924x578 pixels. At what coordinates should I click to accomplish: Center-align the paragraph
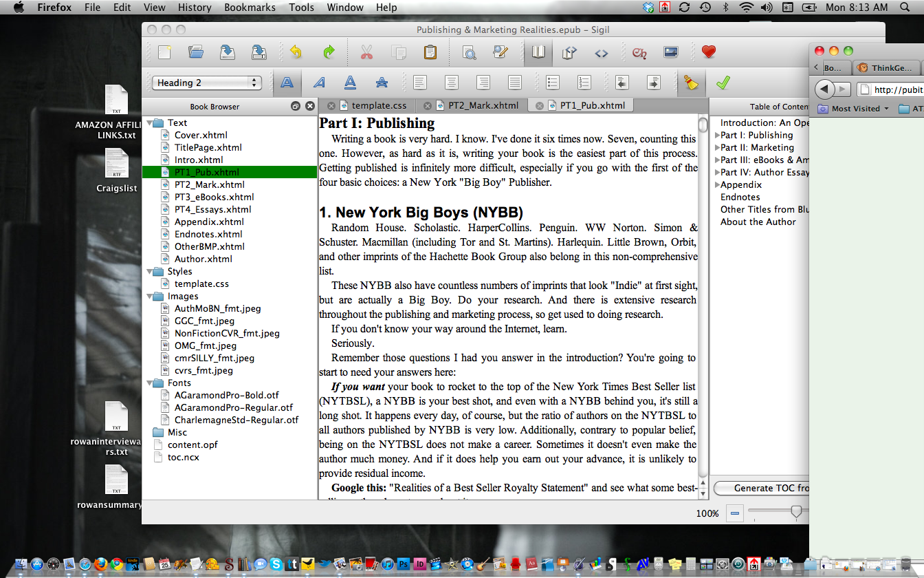(452, 83)
